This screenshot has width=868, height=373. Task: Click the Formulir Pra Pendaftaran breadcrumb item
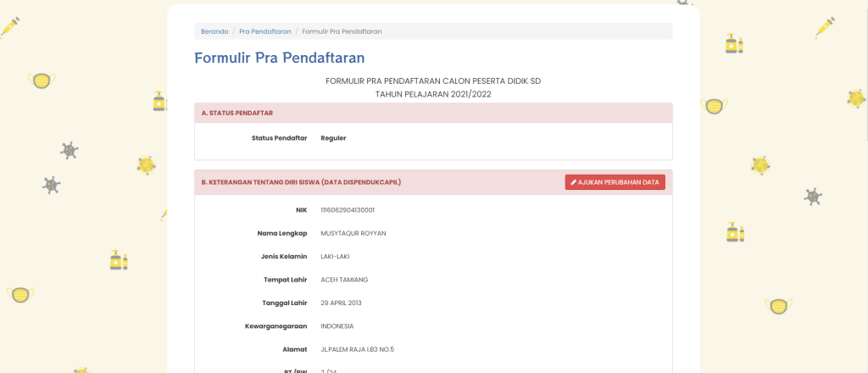pyautogui.click(x=342, y=31)
